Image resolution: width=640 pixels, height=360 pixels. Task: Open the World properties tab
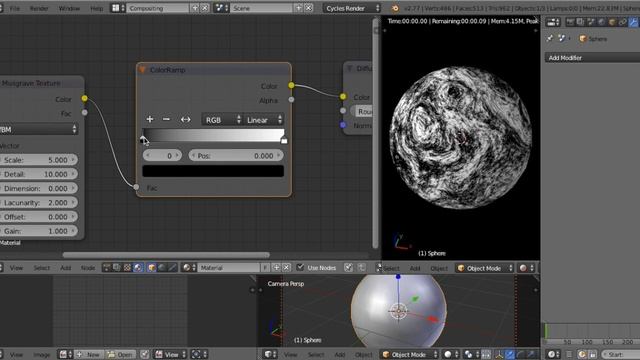coord(601,22)
